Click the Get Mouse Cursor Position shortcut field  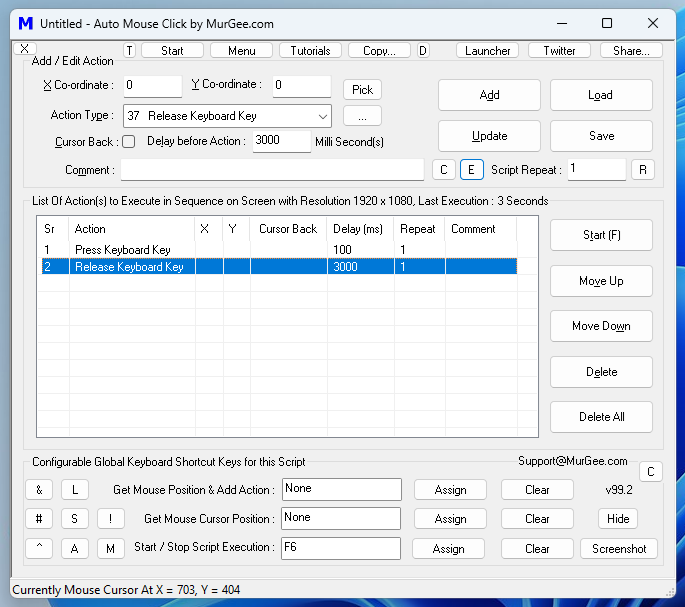[341, 519]
